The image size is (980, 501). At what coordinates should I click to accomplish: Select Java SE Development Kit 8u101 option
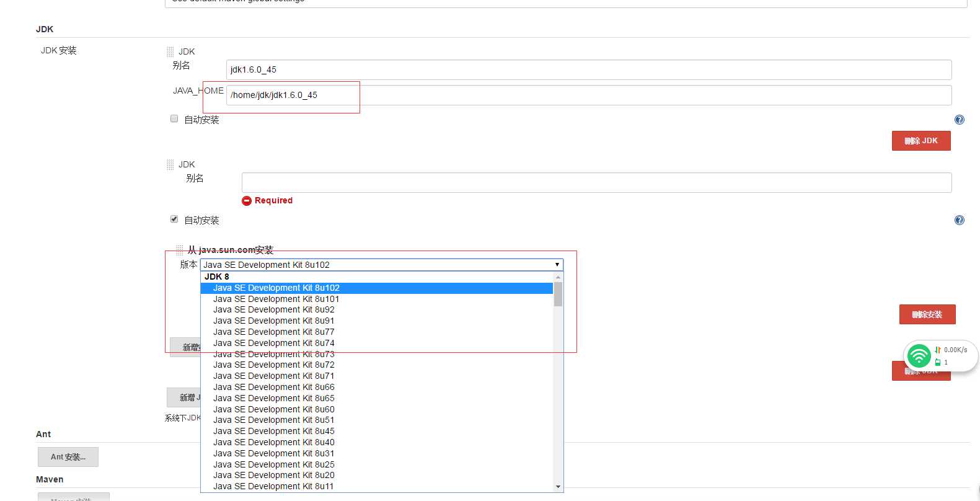tap(377, 299)
